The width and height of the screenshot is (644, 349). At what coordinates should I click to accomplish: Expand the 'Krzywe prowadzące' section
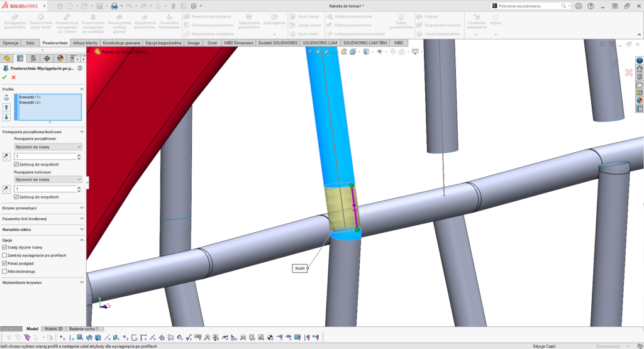(x=42, y=208)
